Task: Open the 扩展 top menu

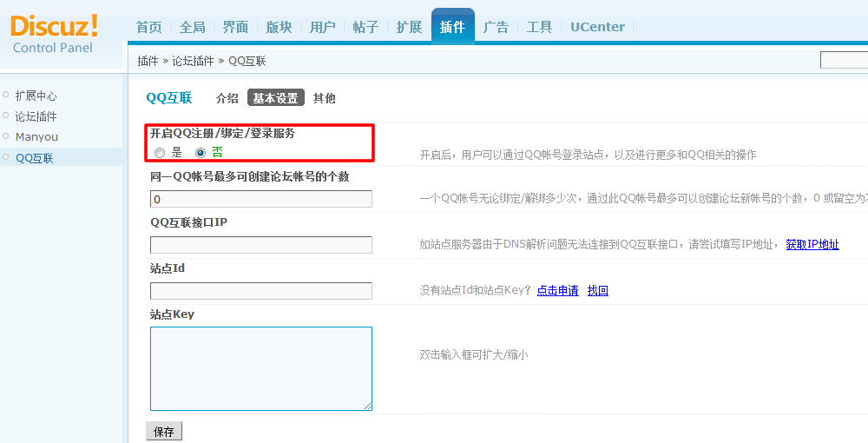Action: point(409,27)
